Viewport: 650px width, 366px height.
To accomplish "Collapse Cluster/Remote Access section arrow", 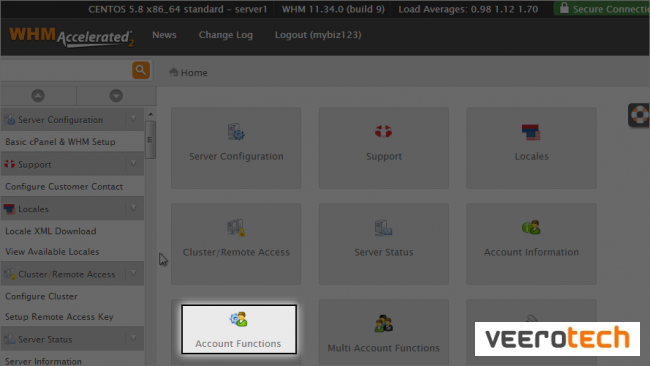I will tap(133, 273).
